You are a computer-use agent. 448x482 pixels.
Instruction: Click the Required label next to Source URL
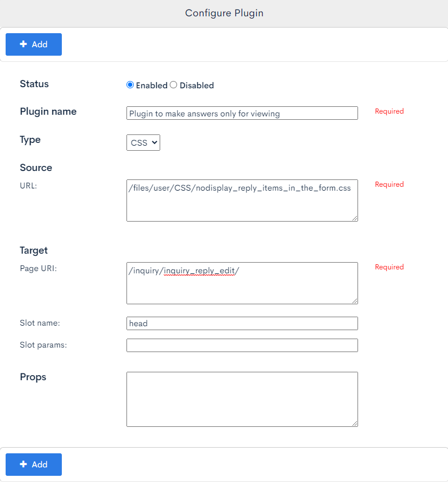389,184
